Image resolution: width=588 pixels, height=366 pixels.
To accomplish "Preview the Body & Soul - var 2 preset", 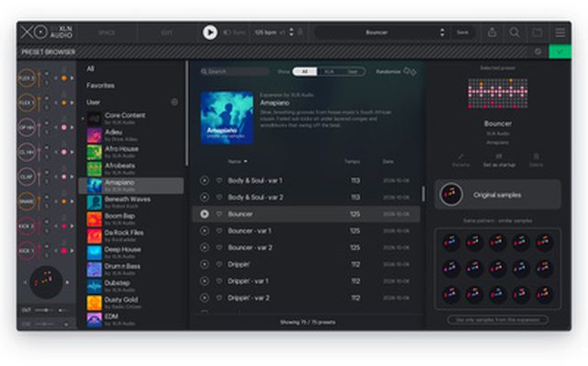I will coord(204,197).
